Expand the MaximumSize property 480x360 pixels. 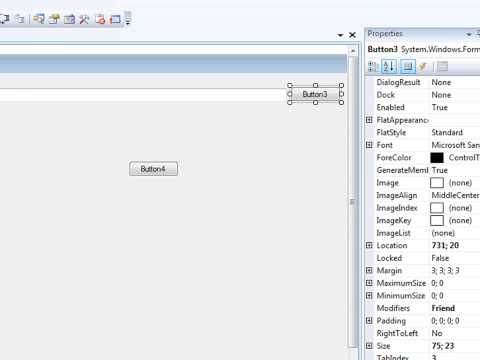tap(369, 283)
